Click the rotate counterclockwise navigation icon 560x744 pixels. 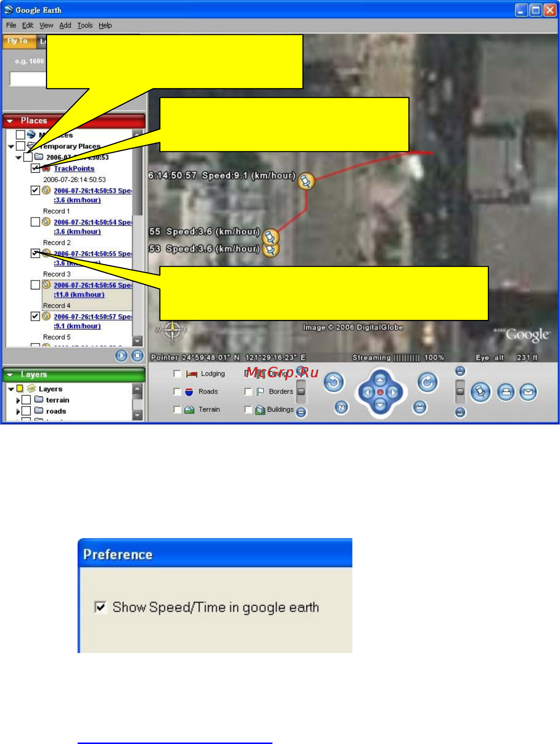[x=334, y=382]
